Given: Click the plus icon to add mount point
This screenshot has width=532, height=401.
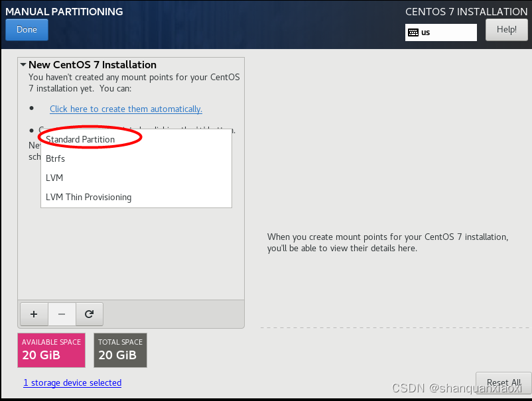Looking at the screenshot, I should pos(34,314).
